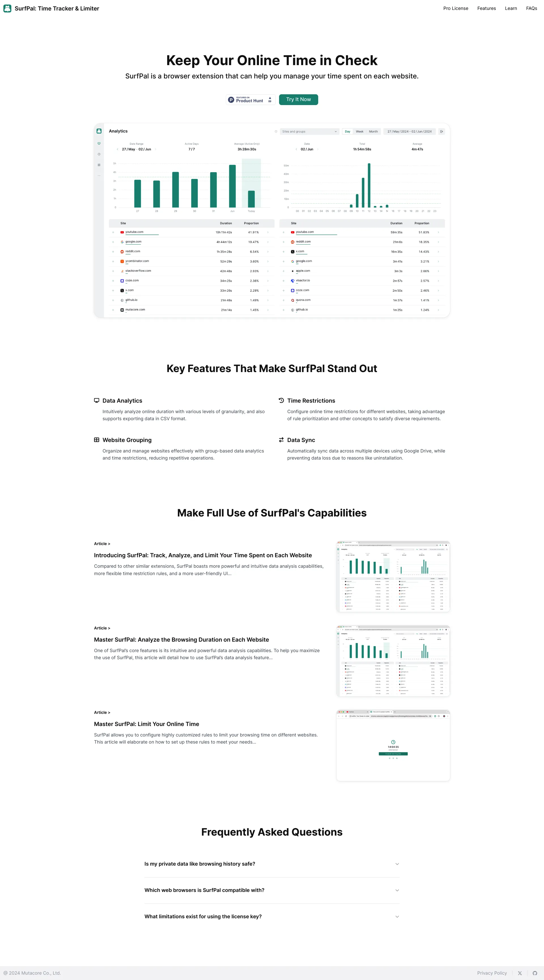Click the Pro License menu item
The width and height of the screenshot is (544, 980).
[x=456, y=8]
